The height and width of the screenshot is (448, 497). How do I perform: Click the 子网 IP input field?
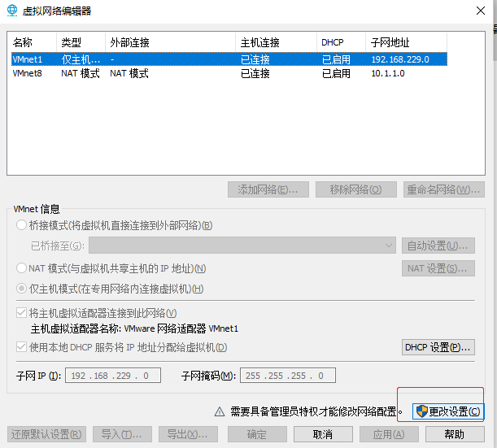(113, 376)
